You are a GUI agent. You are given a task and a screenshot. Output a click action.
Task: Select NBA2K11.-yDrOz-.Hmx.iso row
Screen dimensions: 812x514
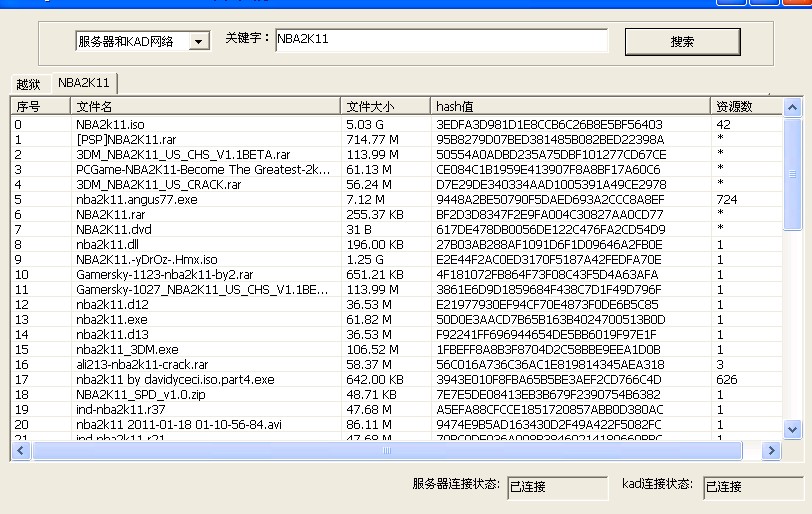pos(397,259)
